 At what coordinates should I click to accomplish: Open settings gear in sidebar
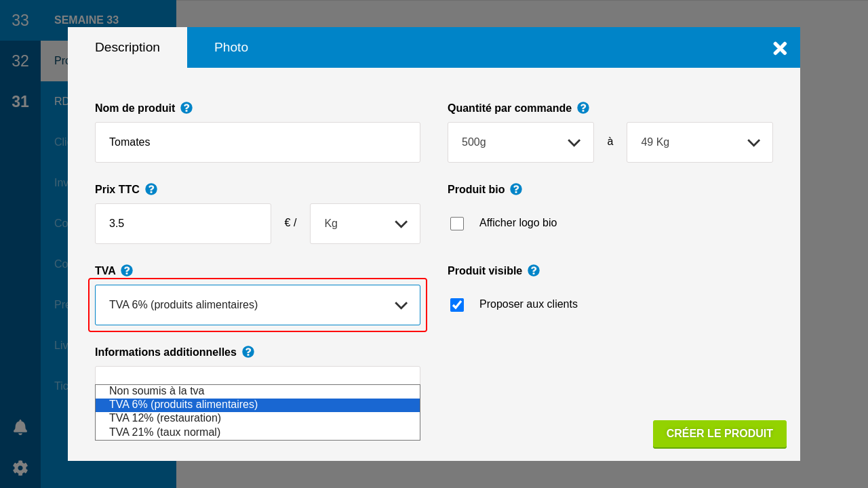tap(20, 468)
